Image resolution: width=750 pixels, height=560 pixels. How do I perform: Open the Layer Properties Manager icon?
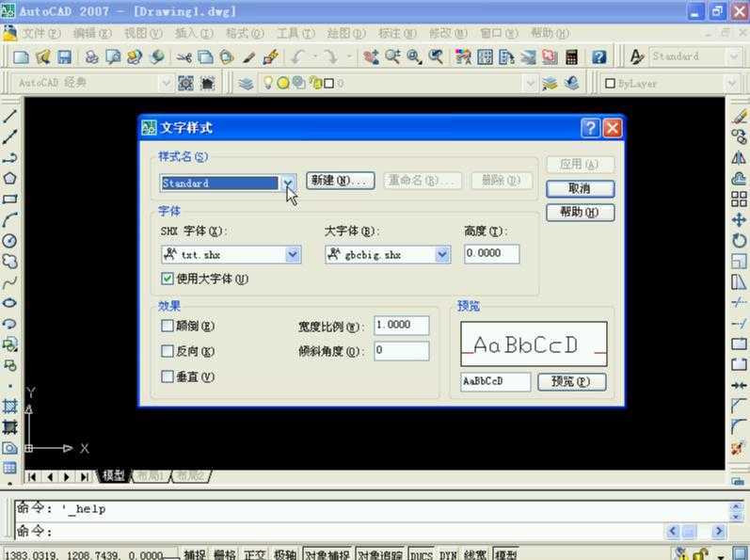(246, 84)
